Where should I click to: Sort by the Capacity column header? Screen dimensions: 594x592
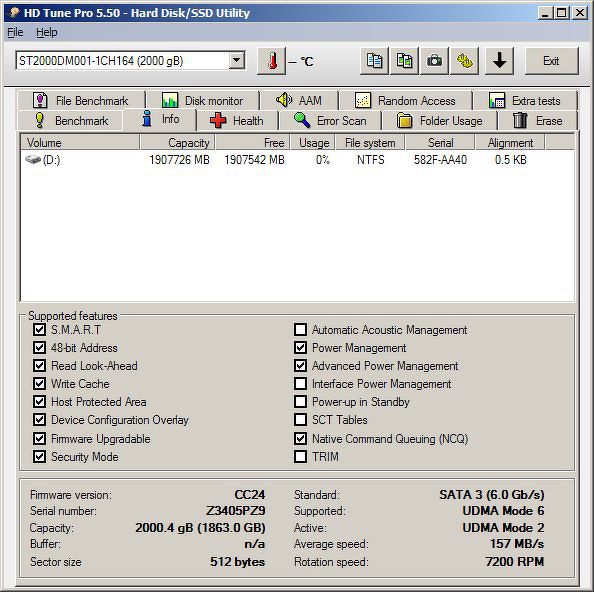click(x=177, y=142)
